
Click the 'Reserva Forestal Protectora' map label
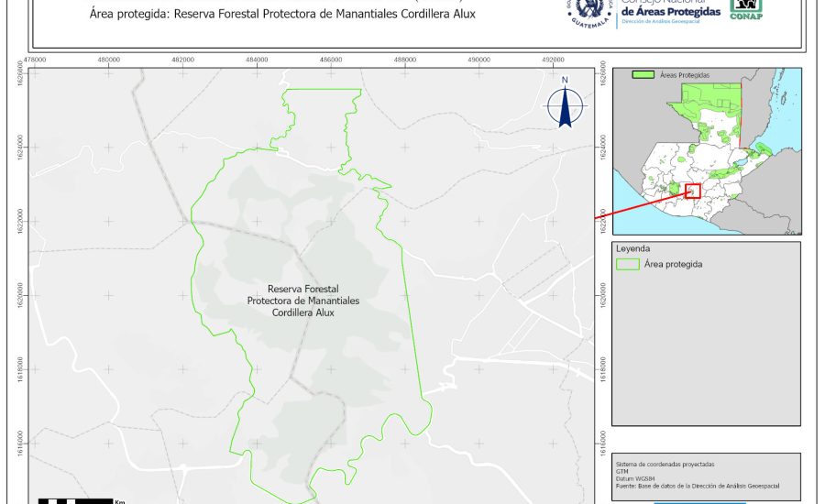(x=302, y=300)
